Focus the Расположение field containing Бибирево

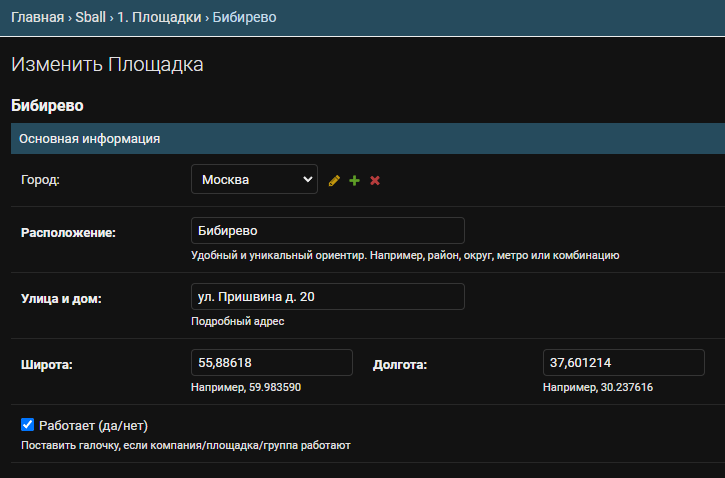tap(327, 230)
